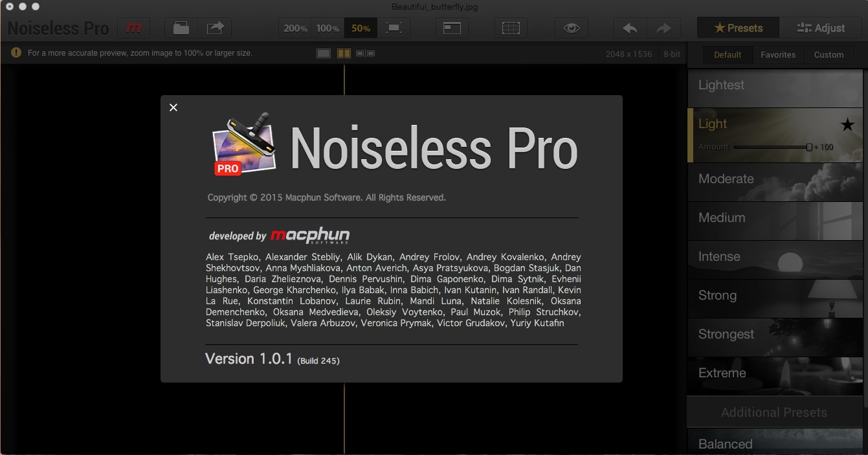Click the share/export arrow icon
Image resolution: width=868 pixels, height=455 pixels.
215,28
